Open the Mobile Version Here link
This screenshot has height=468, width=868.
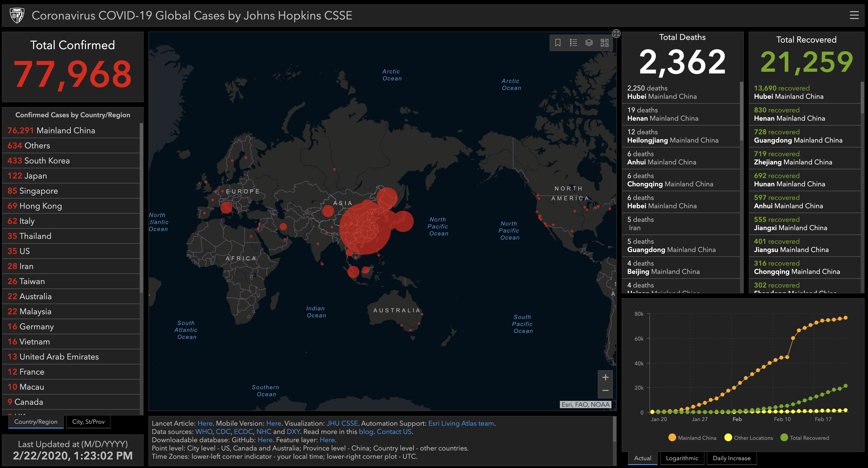[x=274, y=423]
